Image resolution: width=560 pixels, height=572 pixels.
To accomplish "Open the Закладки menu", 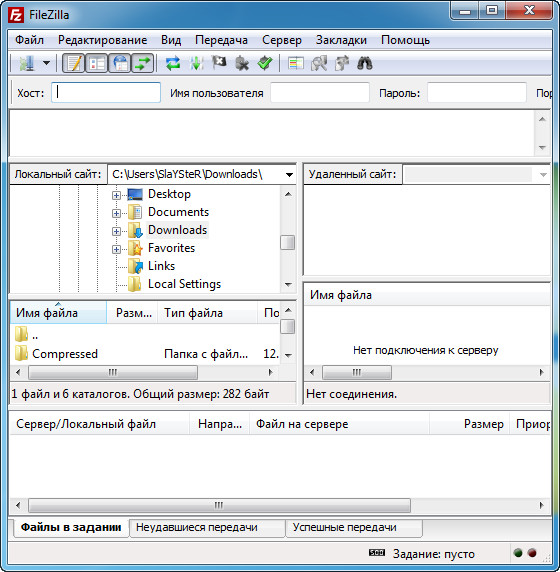I will [341, 40].
